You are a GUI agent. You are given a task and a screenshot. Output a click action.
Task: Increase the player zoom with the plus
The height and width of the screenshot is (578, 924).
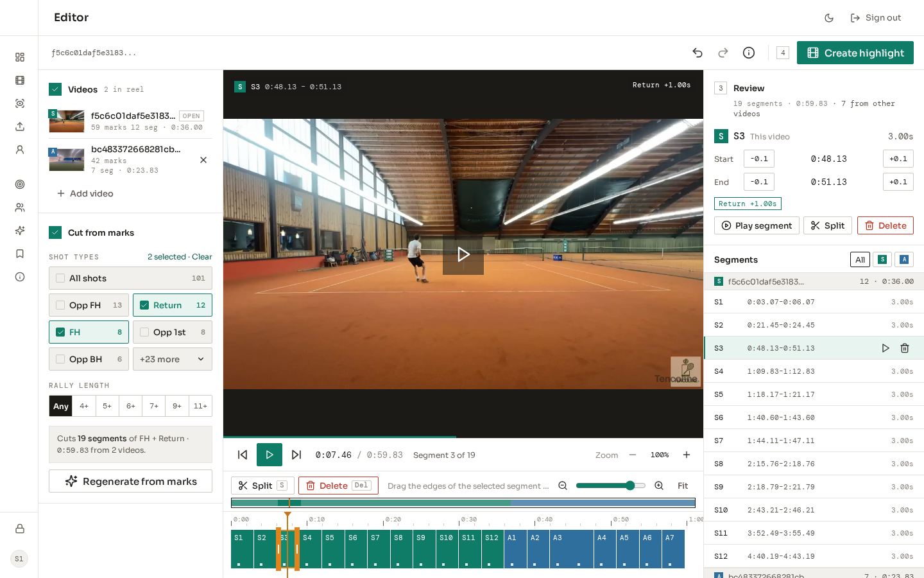(x=687, y=455)
